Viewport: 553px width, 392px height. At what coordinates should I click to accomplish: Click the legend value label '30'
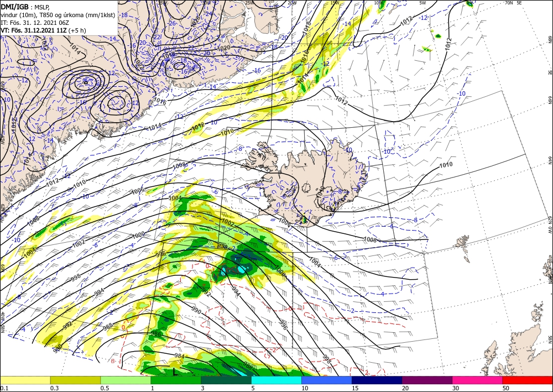(x=456, y=388)
